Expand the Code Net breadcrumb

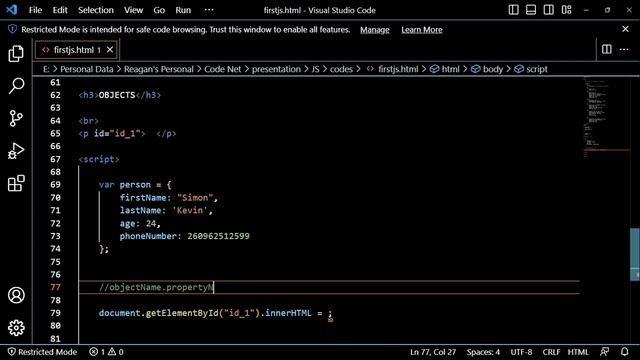pyautogui.click(x=222, y=69)
